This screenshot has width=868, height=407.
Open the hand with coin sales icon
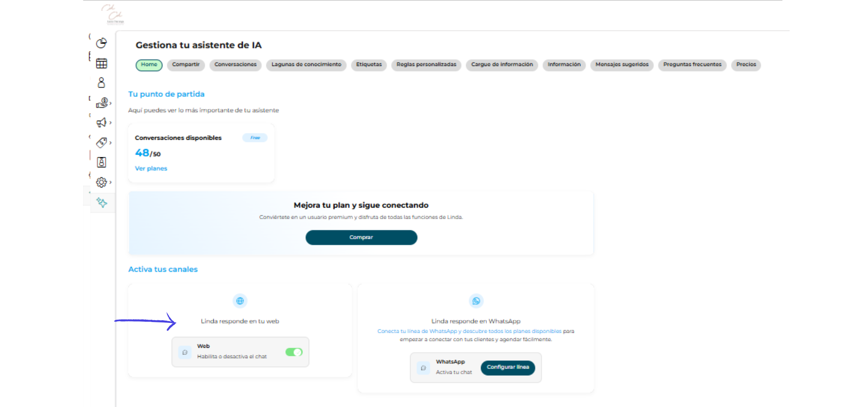[x=102, y=103]
